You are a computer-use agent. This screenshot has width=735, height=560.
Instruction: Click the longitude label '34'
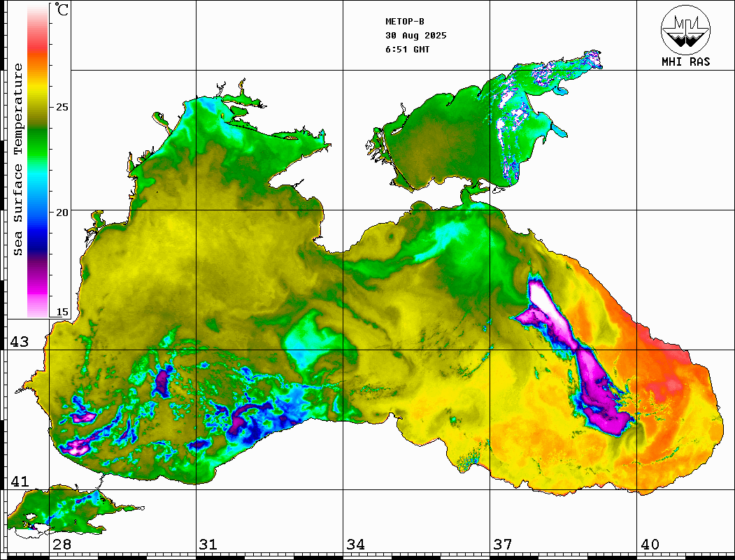coord(355,545)
